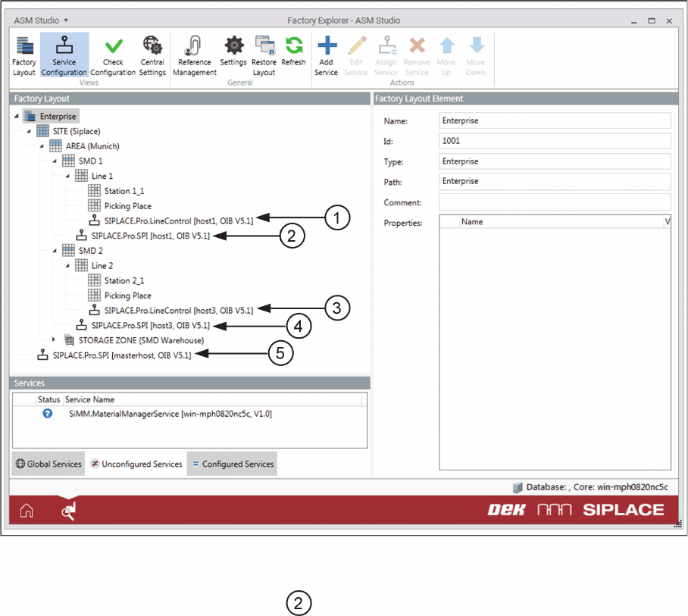This screenshot has width=688, height=616.
Task: Click the Edit Service pencil icon
Action: pos(357,45)
